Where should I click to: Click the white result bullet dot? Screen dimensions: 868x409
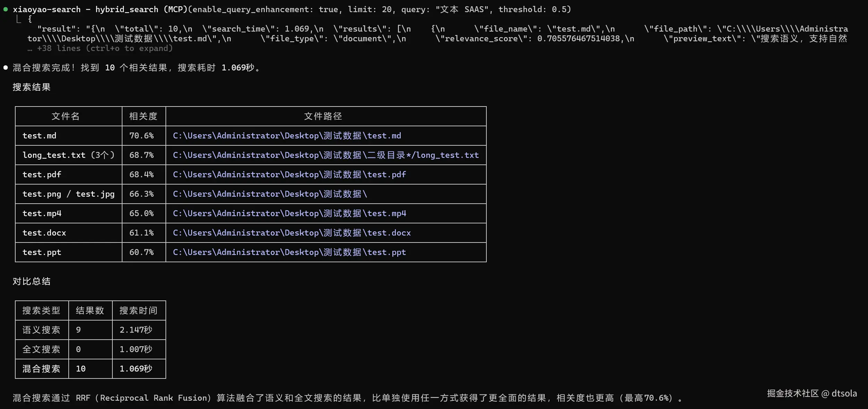(x=6, y=68)
